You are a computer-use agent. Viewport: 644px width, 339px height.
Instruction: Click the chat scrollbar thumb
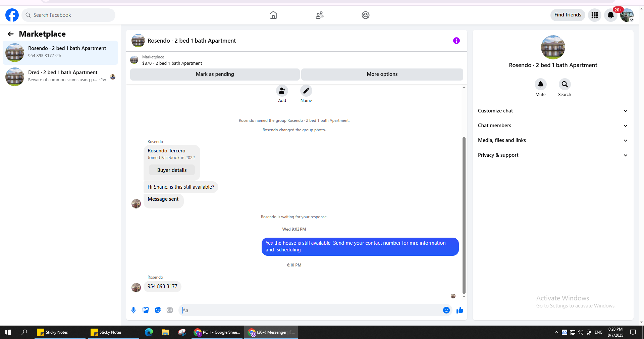pyautogui.click(x=464, y=215)
